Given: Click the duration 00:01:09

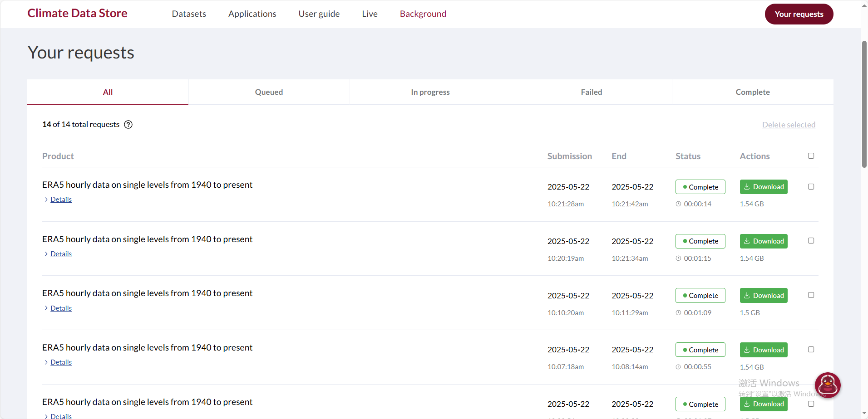Looking at the screenshot, I should point(698,313).
